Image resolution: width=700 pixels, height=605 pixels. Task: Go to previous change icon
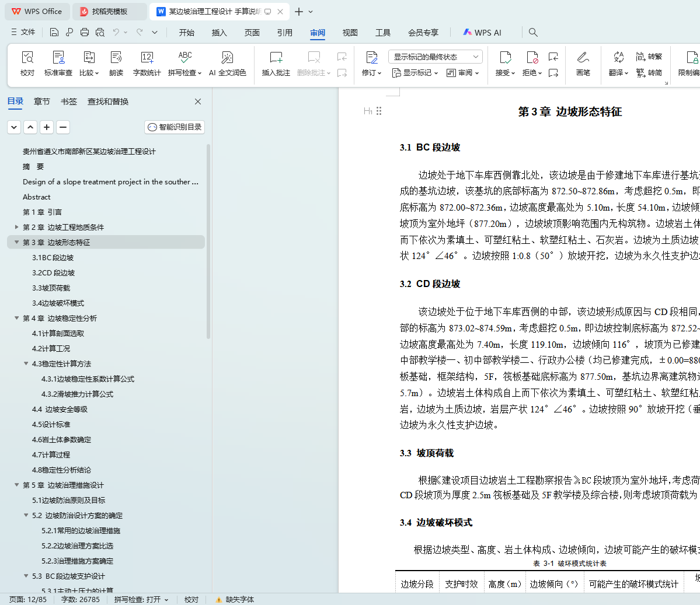(553, 57)
